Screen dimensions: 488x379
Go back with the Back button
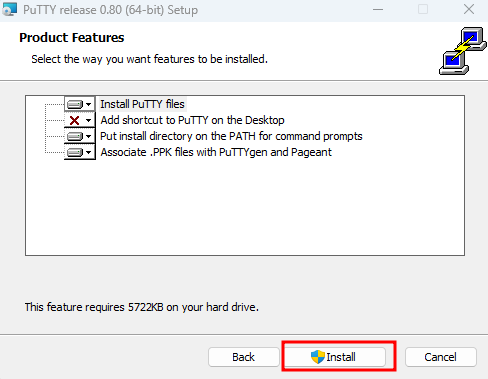click(244, 357)
